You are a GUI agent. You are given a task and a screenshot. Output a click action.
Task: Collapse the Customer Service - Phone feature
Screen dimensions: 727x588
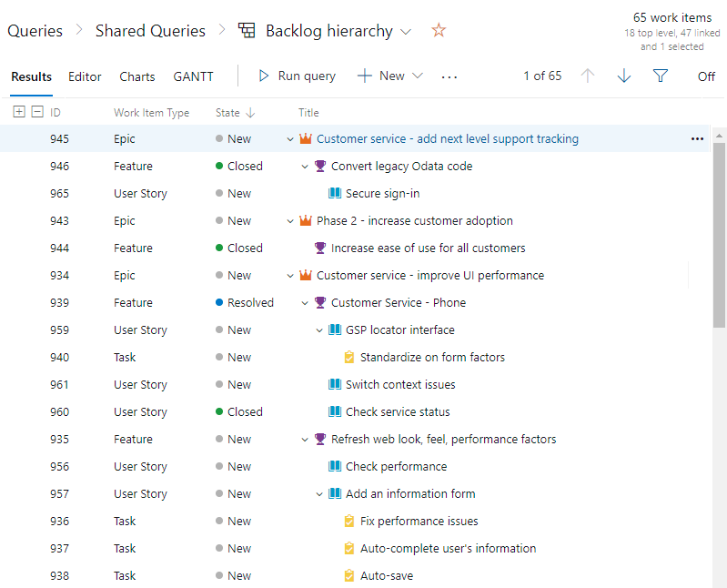[305, 303]
